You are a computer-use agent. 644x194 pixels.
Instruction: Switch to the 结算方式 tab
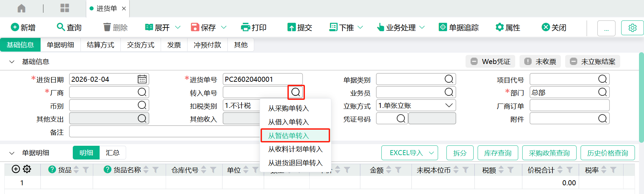pos(100,45)
